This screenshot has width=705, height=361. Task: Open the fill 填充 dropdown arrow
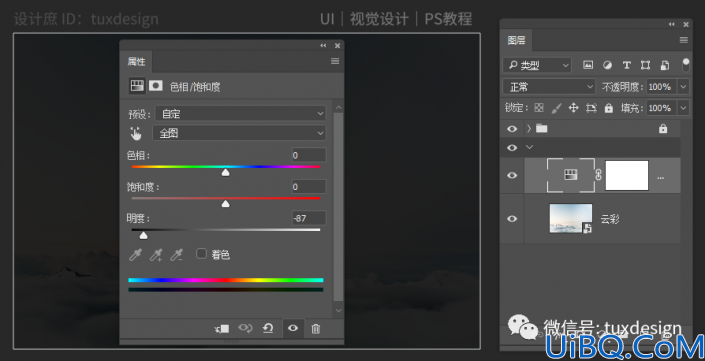tap(684, 108)
